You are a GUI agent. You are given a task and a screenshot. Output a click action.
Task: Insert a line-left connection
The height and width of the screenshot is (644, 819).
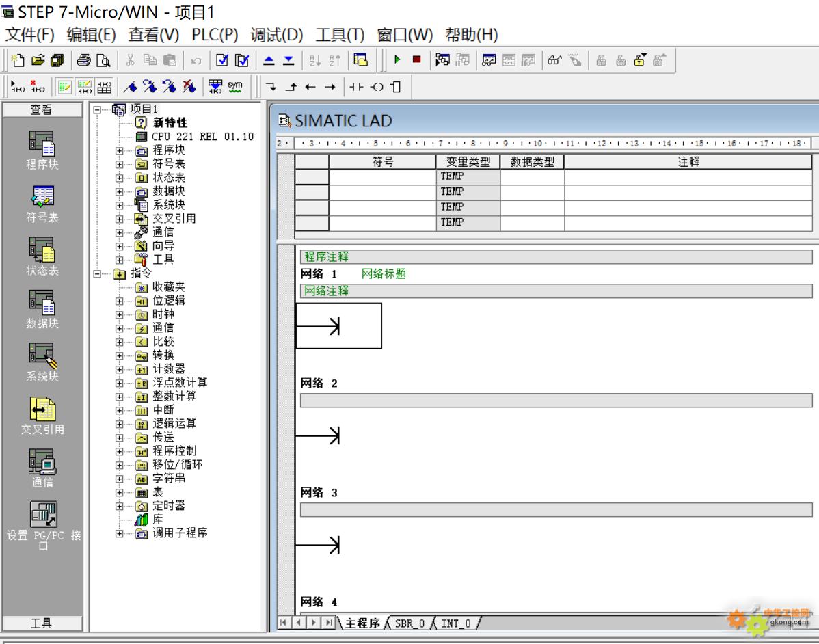coord(310,87)
